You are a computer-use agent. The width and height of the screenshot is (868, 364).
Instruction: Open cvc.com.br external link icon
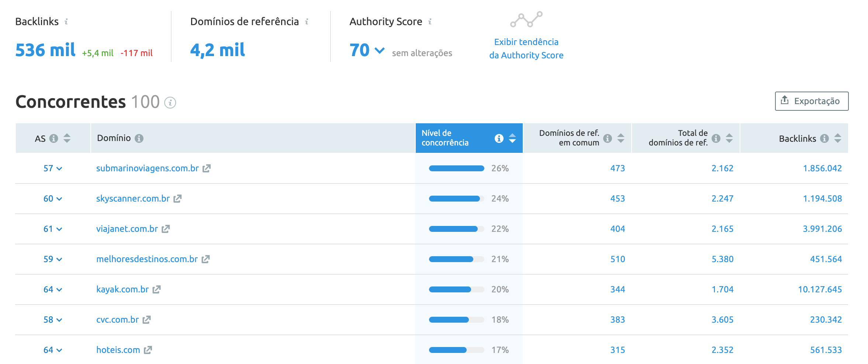[146, 320]
